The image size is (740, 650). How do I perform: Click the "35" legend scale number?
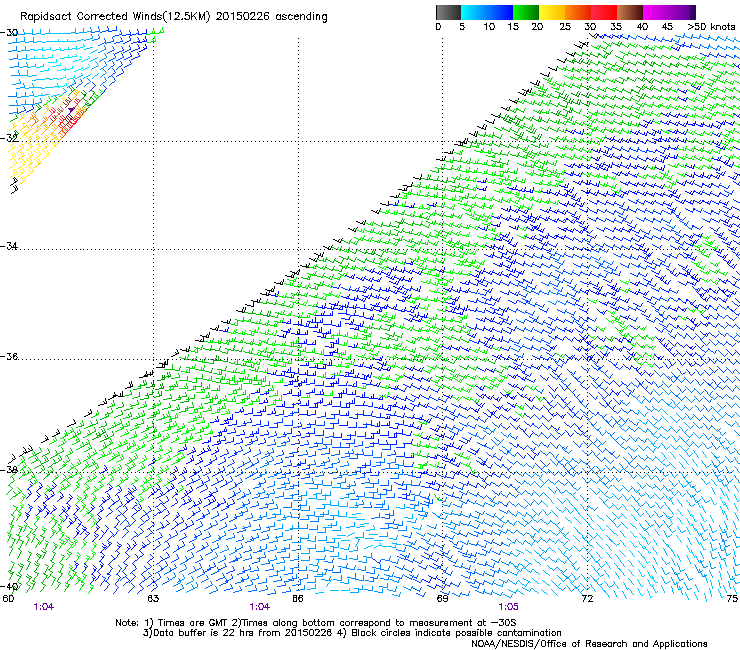(x=616, y=27)
